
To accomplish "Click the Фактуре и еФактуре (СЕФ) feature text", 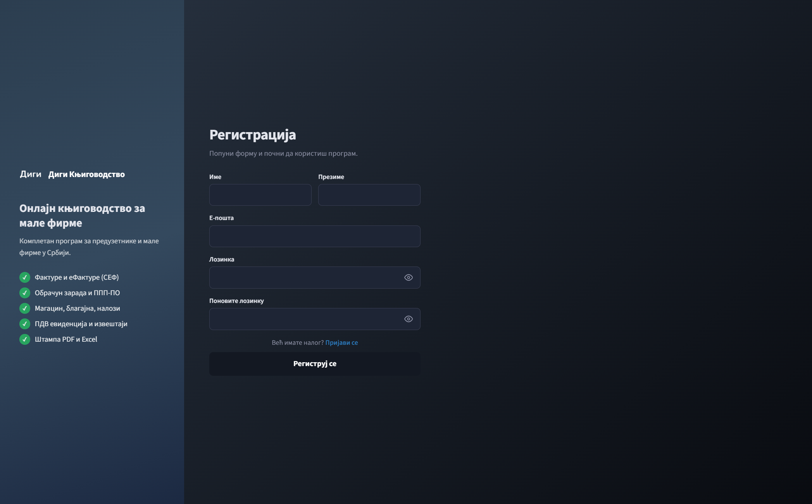I will 77,277.
